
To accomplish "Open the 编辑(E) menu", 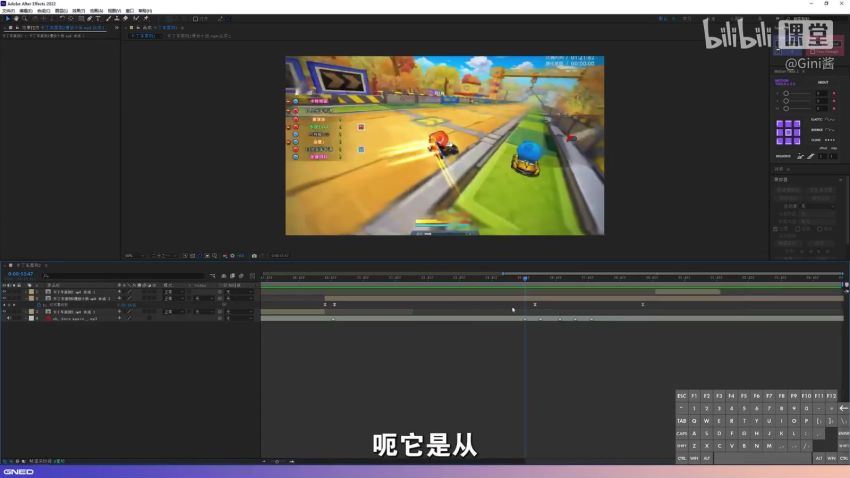I will (26, 11).
